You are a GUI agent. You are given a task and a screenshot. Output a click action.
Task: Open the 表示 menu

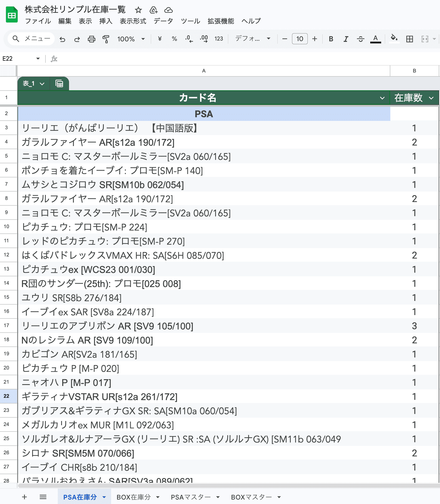tap(85, 21)
